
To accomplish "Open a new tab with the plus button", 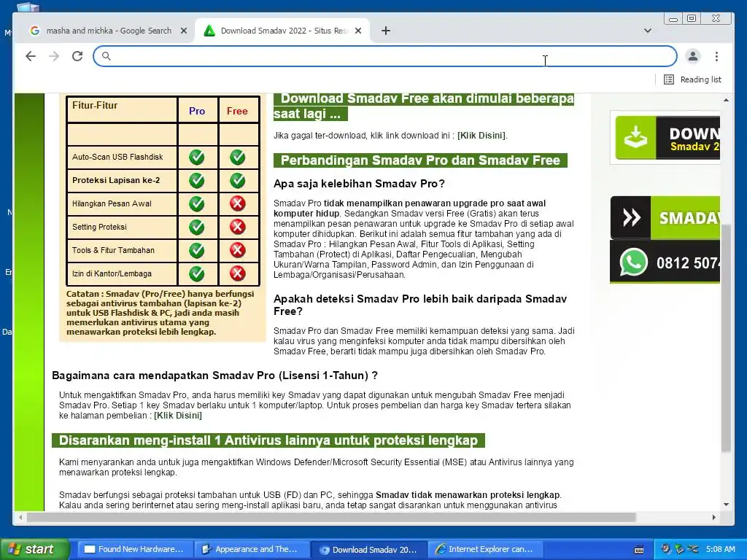I will click(386, 31).
